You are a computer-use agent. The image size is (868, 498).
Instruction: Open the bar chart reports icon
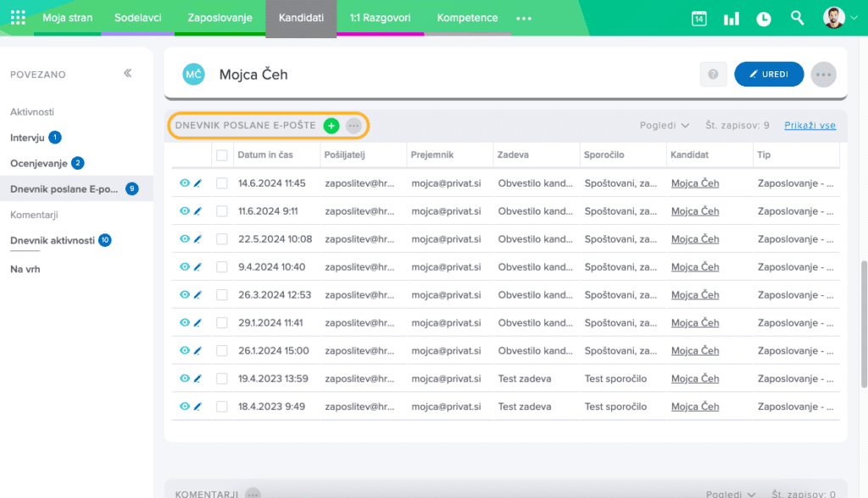[731, 19]
